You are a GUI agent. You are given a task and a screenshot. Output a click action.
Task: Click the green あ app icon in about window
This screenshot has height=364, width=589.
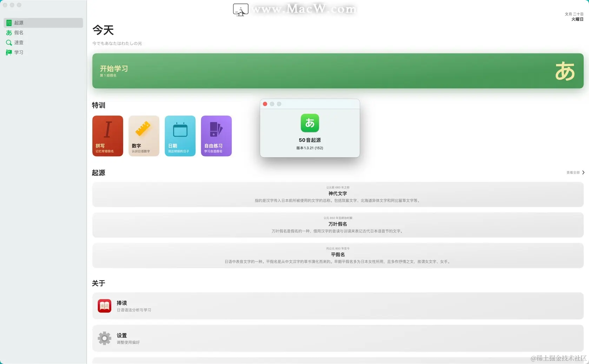tap(310, 123)
